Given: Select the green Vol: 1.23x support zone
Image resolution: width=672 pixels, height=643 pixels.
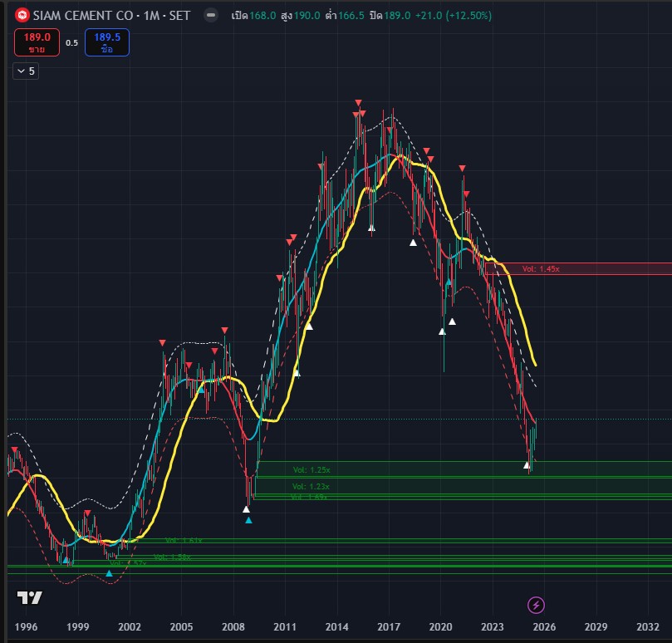Looking at the screenshot, I should tap(464, 486).
